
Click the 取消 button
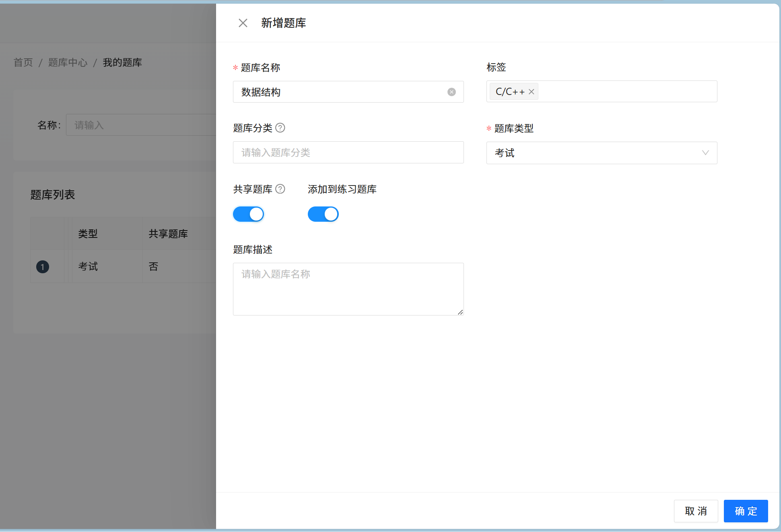click(696, 511)
